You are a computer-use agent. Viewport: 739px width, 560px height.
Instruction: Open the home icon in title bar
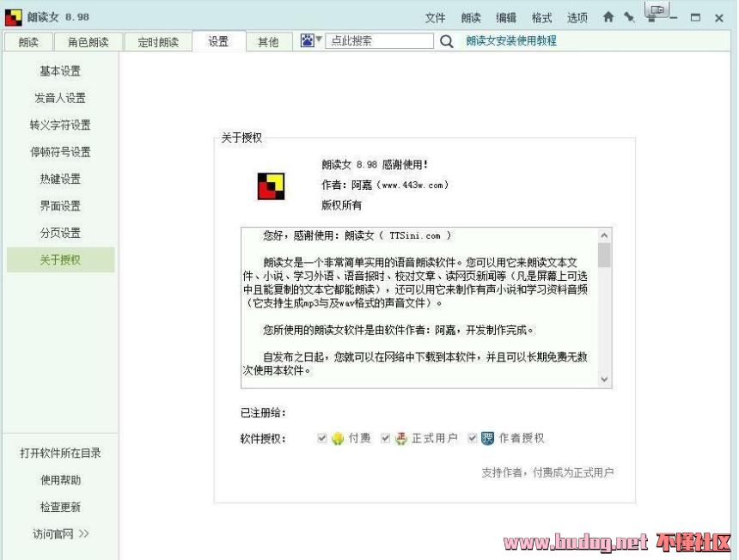tap(608, 17)
